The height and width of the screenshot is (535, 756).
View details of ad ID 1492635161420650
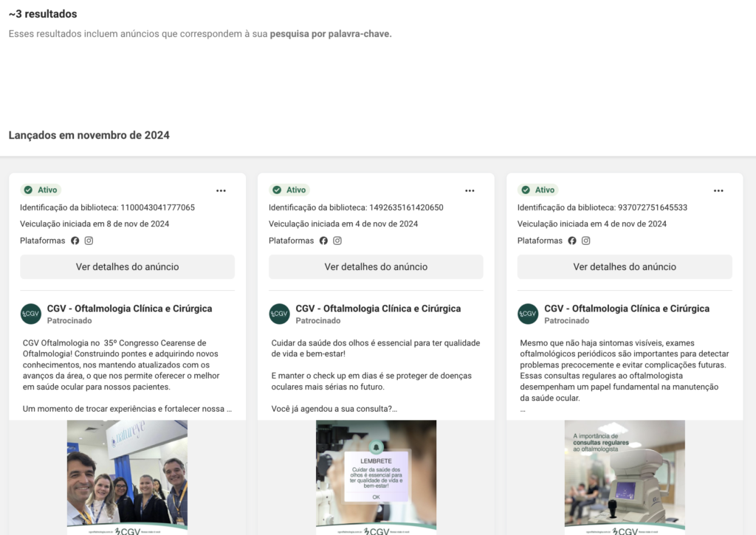(376, 267)
